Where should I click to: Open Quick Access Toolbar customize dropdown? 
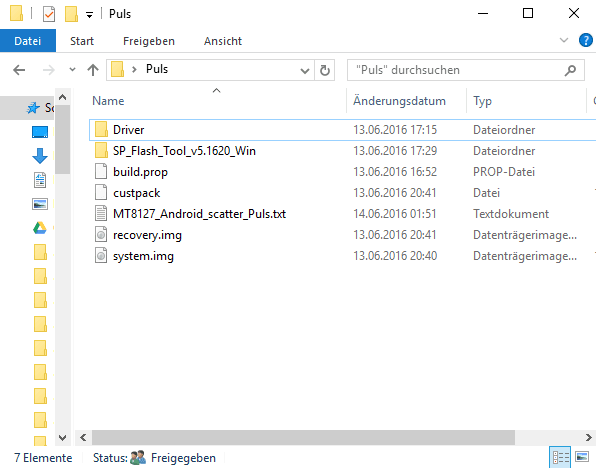[x=89, y=15]
